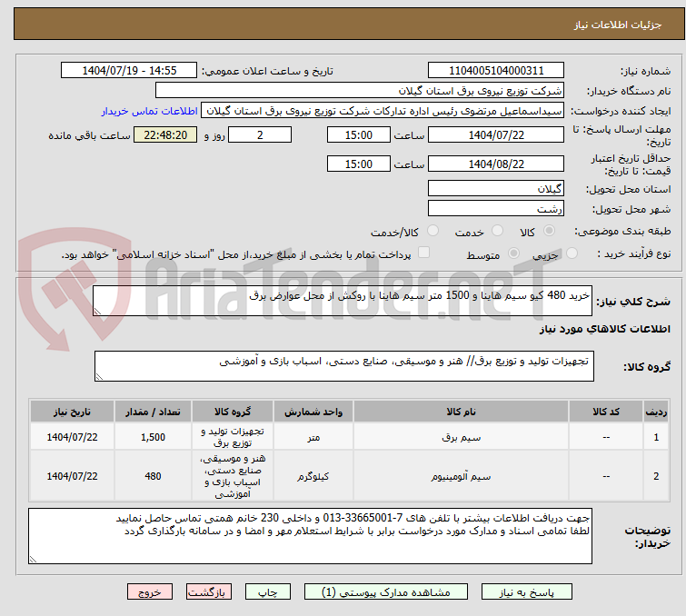Select the کالا radio button
This screenshot has width=686, height=616.
pyautogui.click(x=549, y=231)
